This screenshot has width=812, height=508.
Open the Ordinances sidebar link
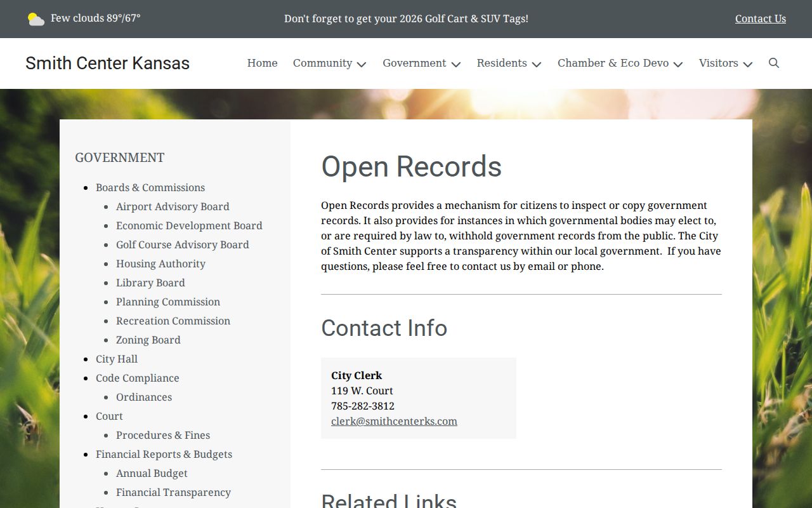click(x=144, y=397)
